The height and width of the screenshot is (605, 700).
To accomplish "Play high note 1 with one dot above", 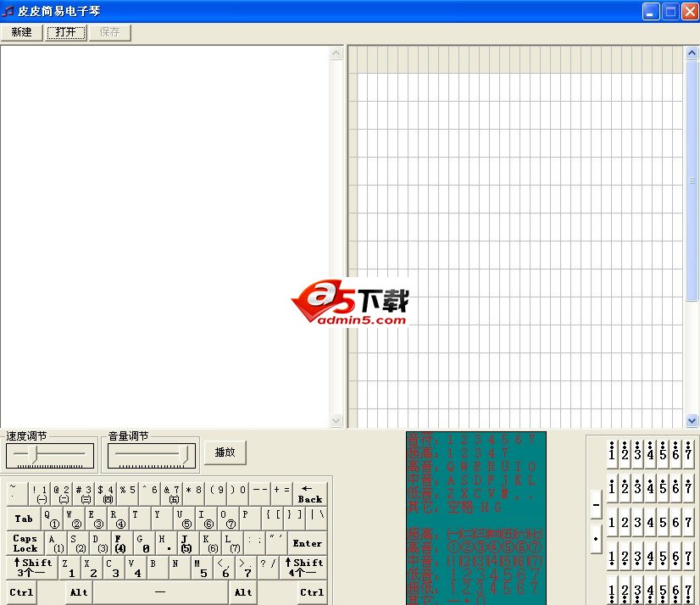I will [x=612, y=488].
